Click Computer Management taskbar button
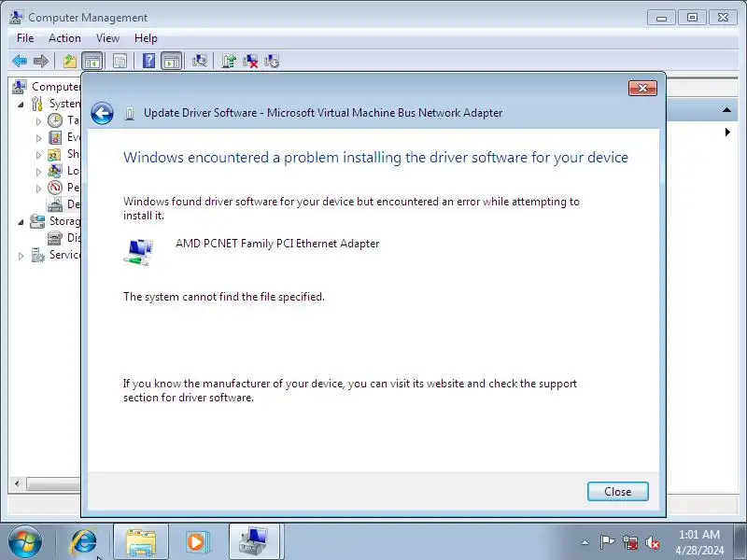Viewport: 747px width, 560px height. coord(254,542)
